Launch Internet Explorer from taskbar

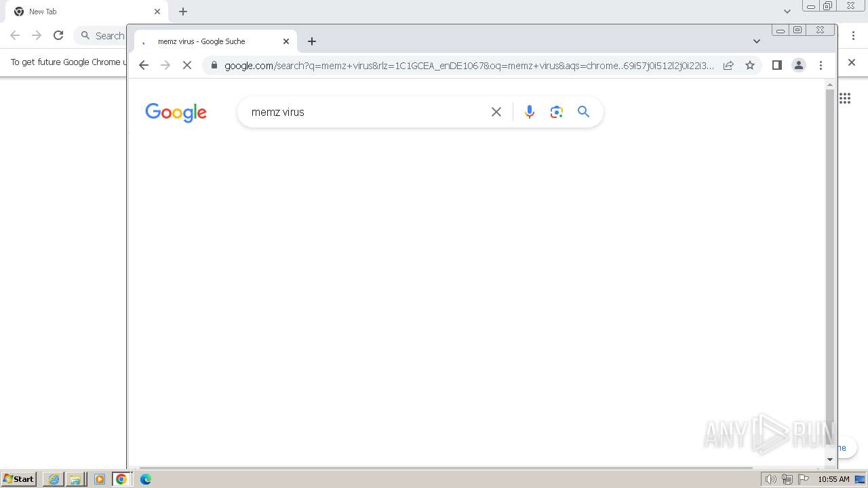[x=54, y=479]
